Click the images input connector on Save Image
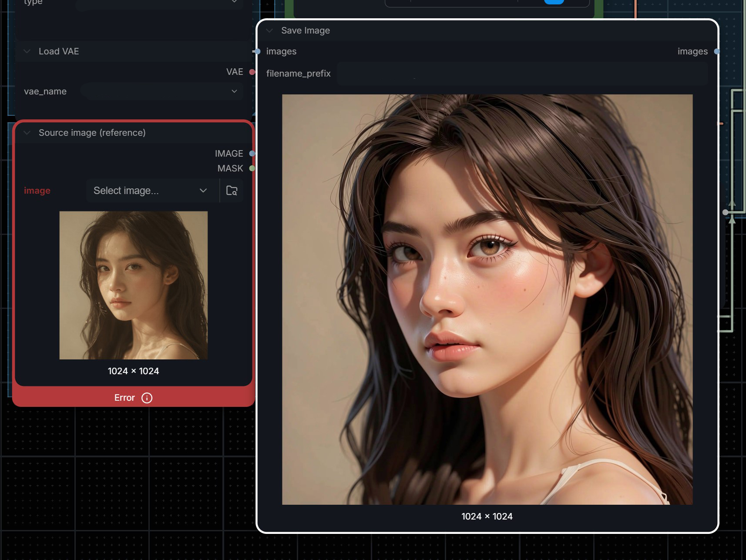 pyautogui.click(x=257, y=51)
